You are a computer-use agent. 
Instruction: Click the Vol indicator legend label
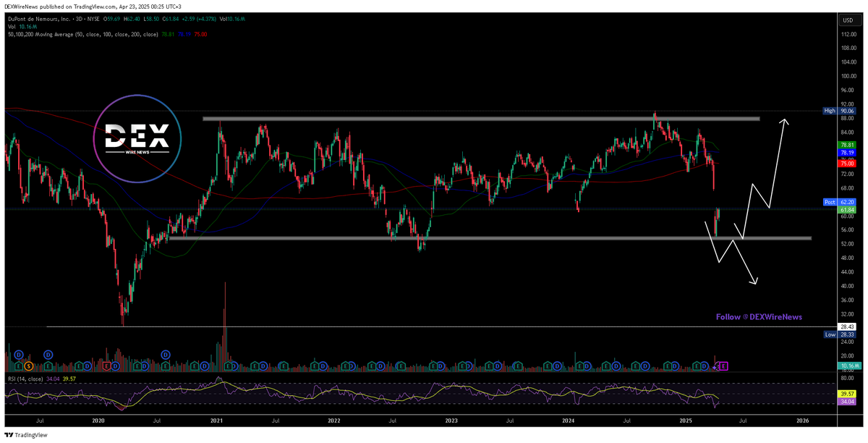[x=12, y=27]
